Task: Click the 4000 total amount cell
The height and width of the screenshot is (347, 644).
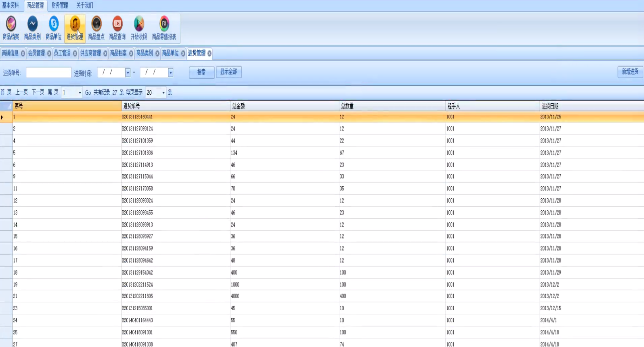Action: pyautogui.click(x=285, y=296)
